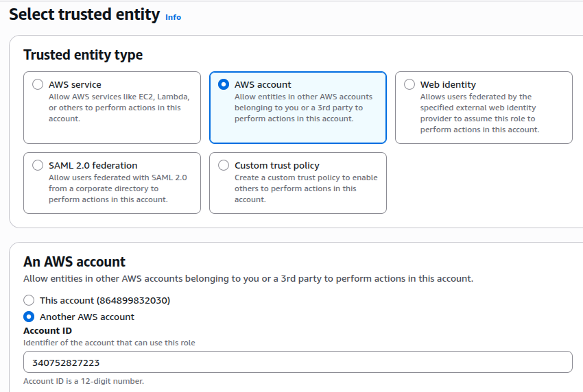Click the AWS service card description text
Image resolution: width=583 pixels, height=392 pixels.
pos(119,108)
